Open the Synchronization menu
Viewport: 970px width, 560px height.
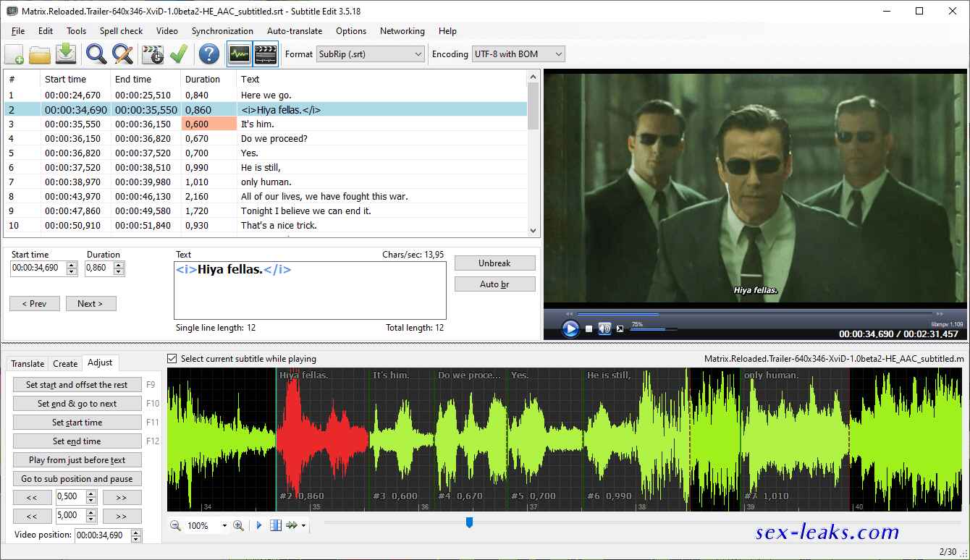[x=222, y=31]
